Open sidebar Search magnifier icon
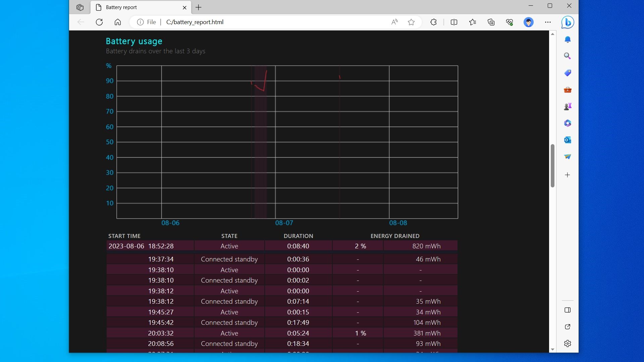This screenshot has width=644, height=362. (x=568, y=56)
